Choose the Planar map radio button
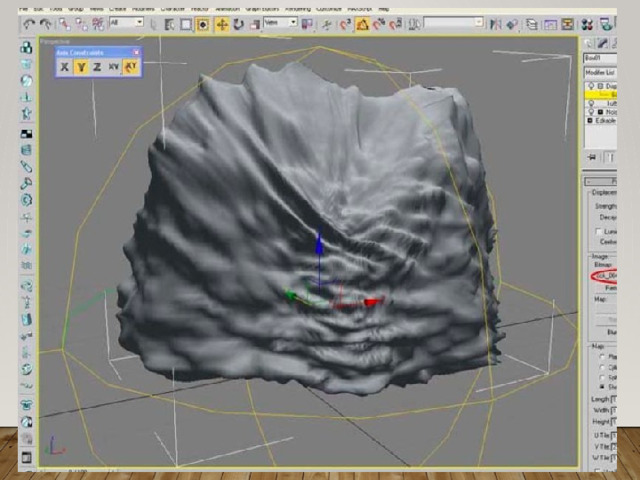This screenshot has height=480, width=640. pyautogui.click(x=601, y=356)
